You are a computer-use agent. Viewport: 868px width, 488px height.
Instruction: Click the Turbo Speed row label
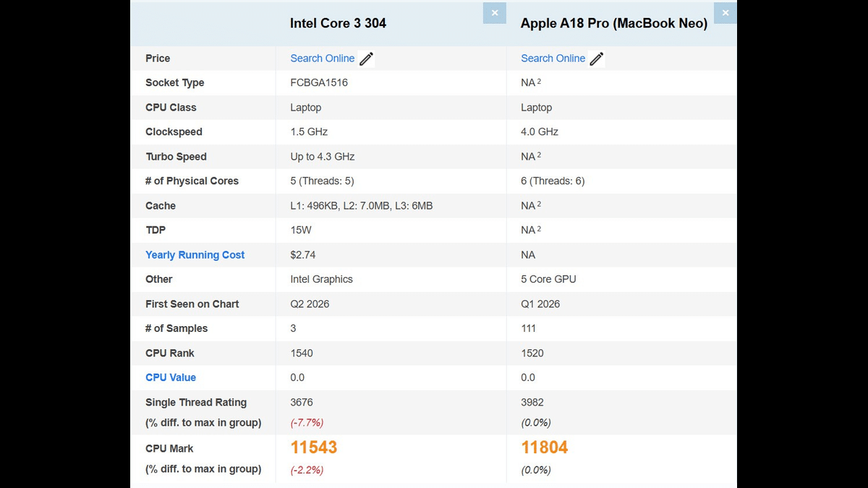176,157
